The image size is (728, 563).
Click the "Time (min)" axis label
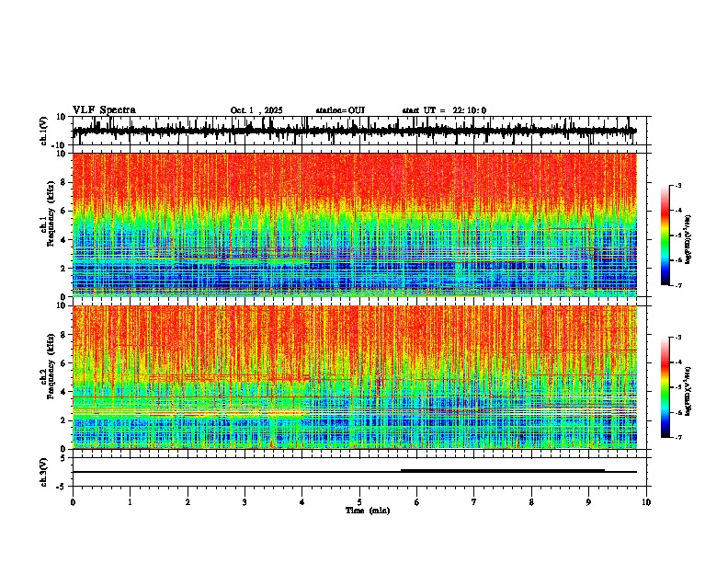(368, 511)
